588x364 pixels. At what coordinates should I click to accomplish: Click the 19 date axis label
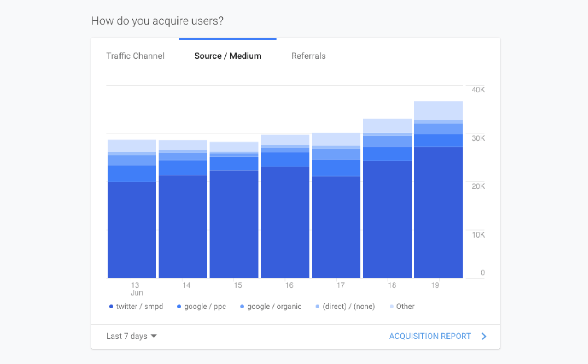(435, 285)
